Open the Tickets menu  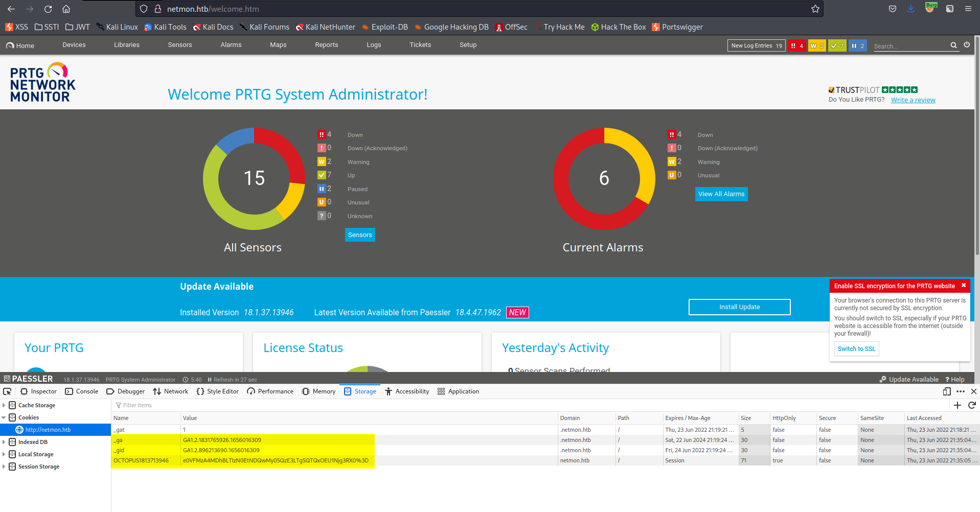pos(420,45)
